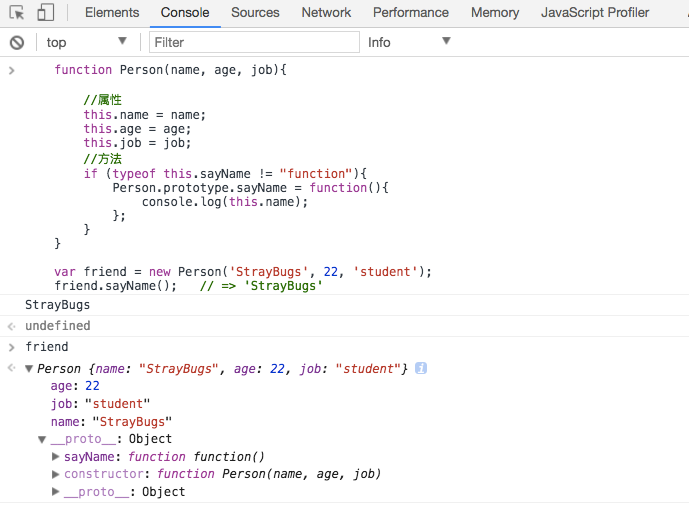Select the Console tab
Viewport: 689px width, 505px height.
[x=185, y=12]
